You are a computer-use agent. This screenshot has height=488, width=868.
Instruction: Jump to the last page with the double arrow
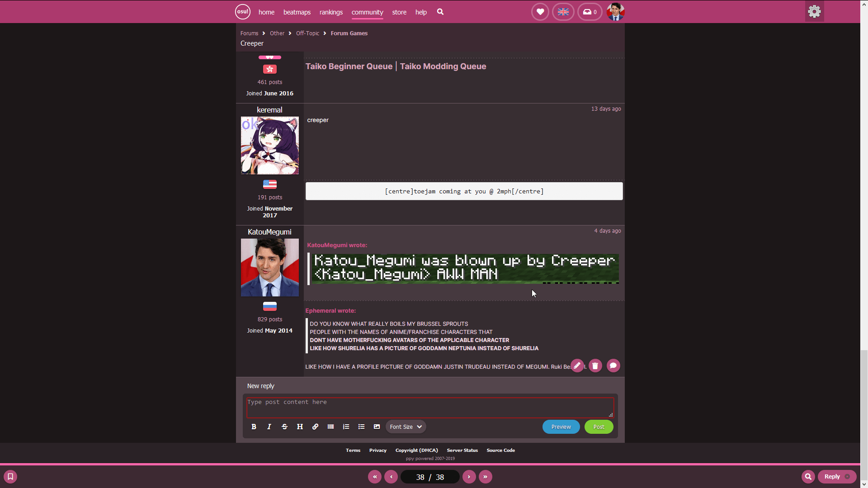point(486,477)
